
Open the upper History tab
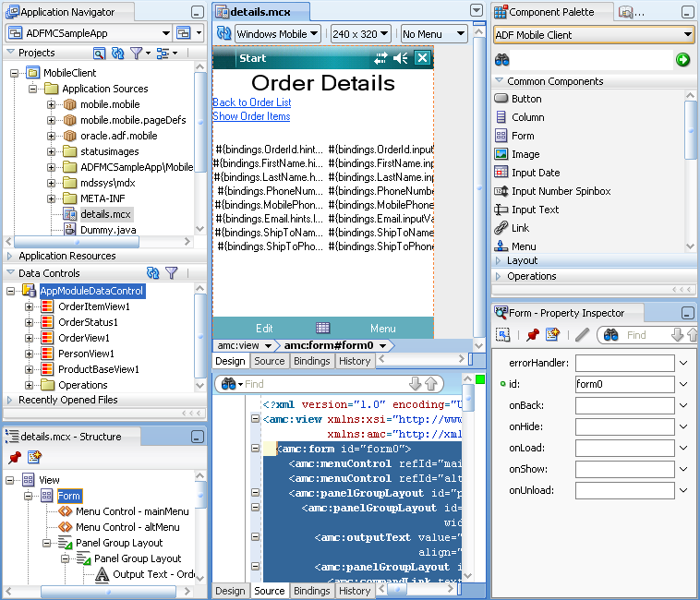coord(355,361)
